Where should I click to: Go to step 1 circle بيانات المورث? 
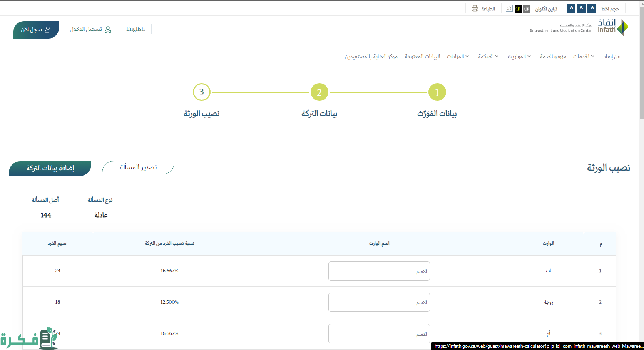[437, 92]
